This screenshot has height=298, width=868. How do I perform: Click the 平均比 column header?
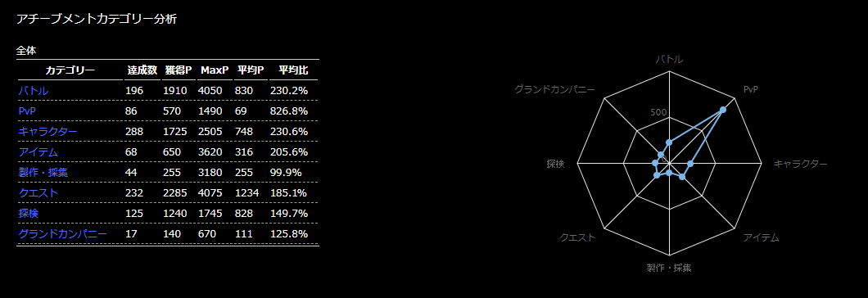(293, 70)
